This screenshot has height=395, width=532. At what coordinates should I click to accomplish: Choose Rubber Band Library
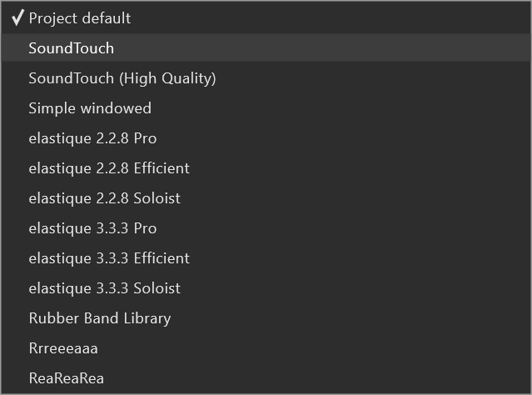click(266, 318)
